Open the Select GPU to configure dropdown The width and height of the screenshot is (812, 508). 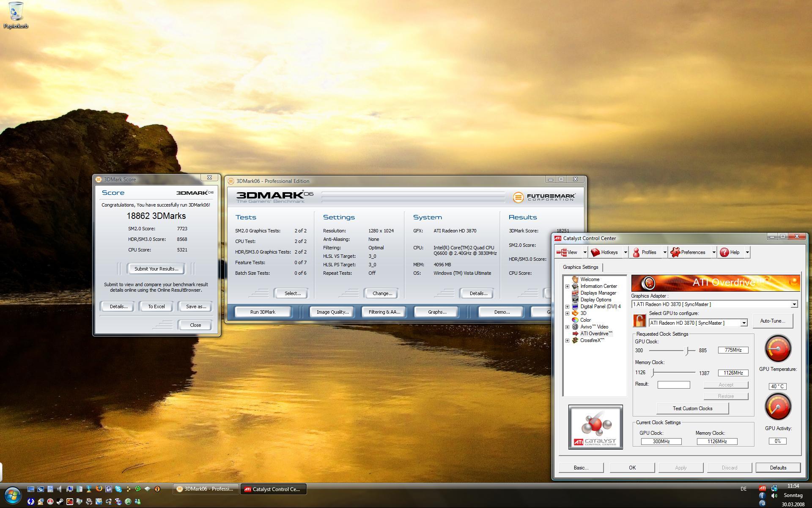pyautogui.click(x=743, y=323)
